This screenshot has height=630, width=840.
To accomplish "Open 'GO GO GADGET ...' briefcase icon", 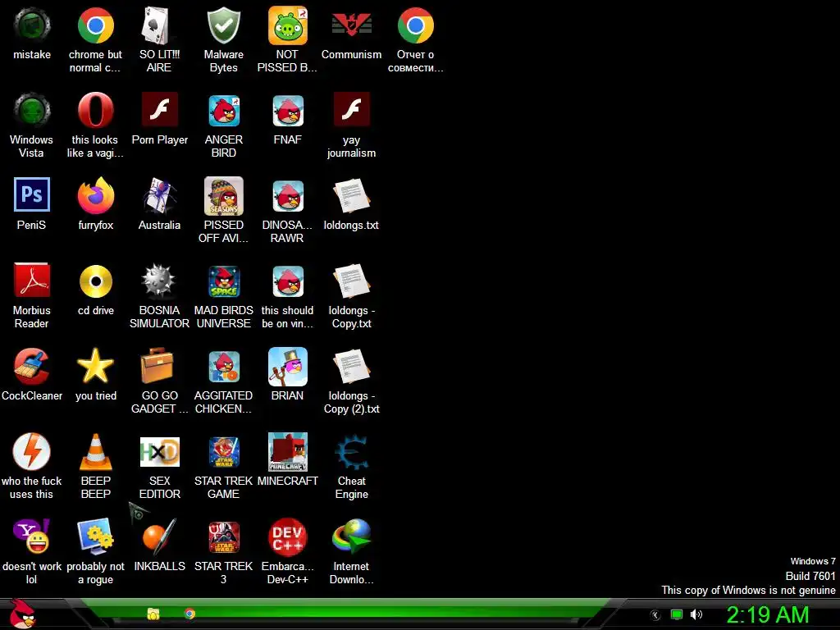I will (159, 367).
